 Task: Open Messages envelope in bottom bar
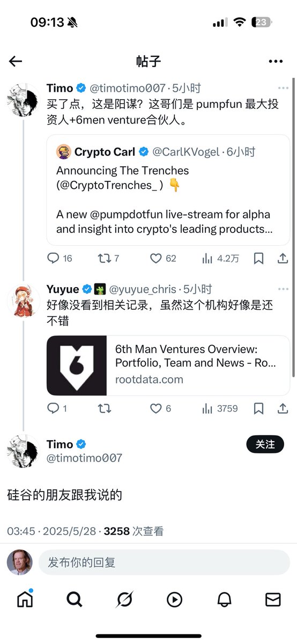(x=273, y=599)
